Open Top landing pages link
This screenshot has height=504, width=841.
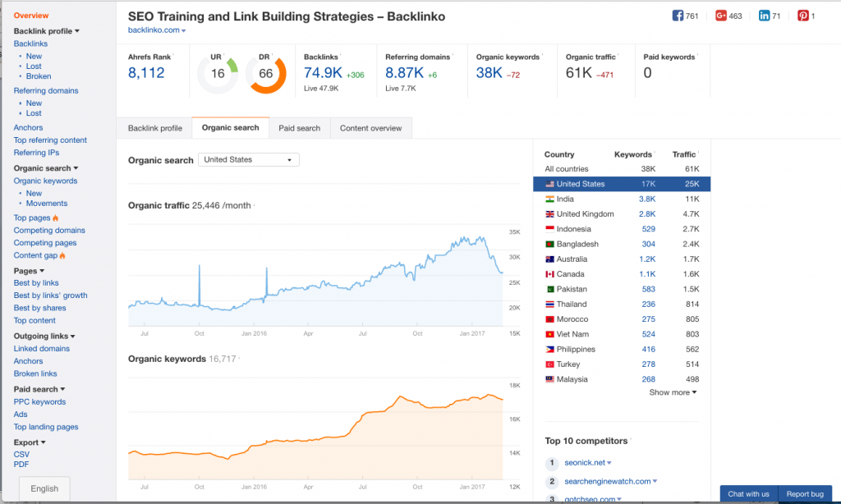pos(46,427)
